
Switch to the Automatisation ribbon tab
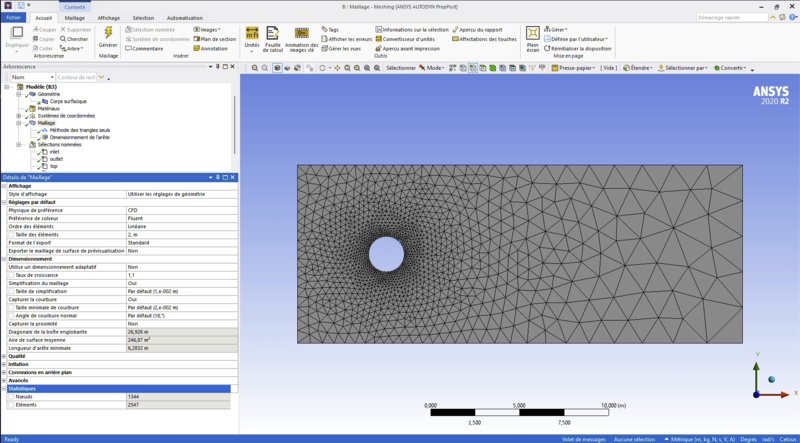[185, 18]
